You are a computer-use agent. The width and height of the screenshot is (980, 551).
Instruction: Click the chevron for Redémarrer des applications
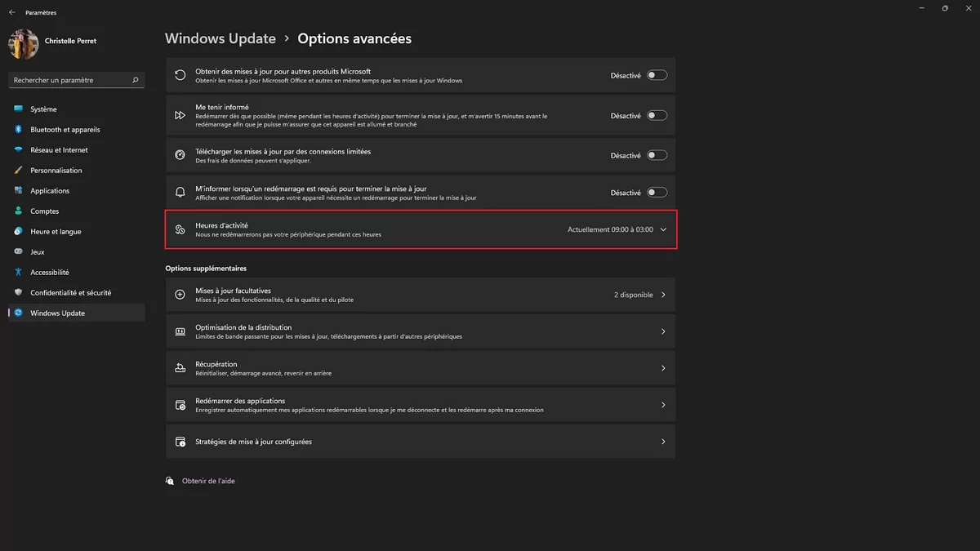pyautogui.click(x=663, y=405)
